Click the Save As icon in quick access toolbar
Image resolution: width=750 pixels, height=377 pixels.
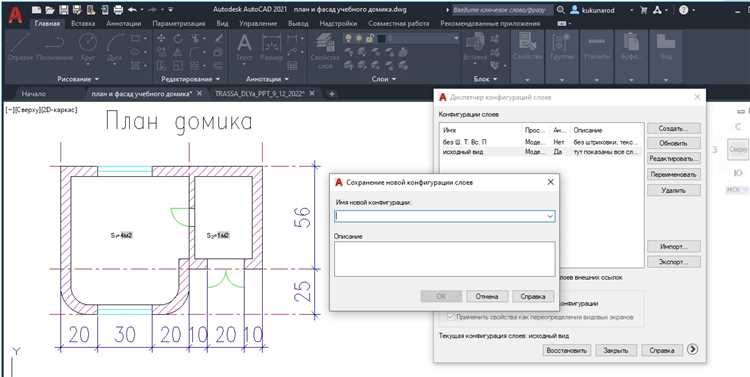click(x=77, y=10)
